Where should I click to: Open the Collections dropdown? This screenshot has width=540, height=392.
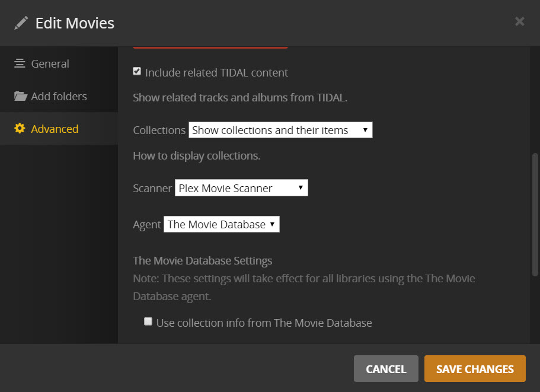coord(280,130)
